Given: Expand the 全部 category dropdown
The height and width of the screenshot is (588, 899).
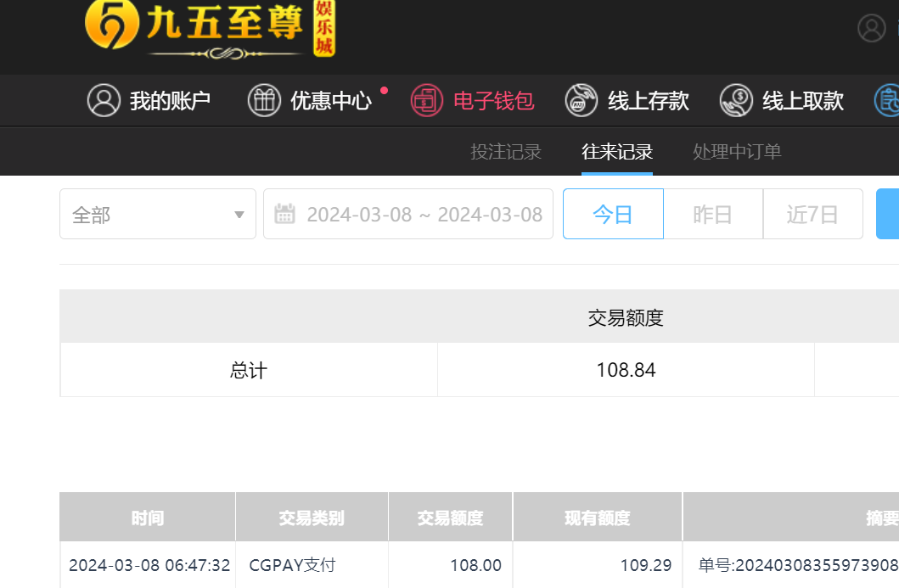Looking at the screenshot, I should tap(158, 214).
